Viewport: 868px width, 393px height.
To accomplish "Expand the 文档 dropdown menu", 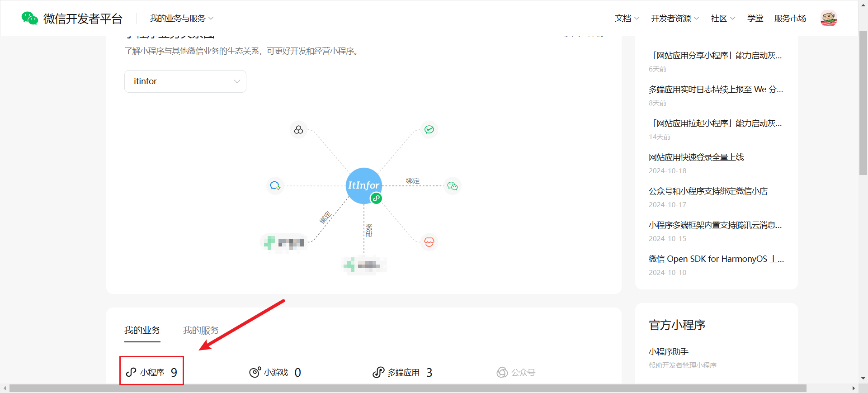I will [627, 19].
